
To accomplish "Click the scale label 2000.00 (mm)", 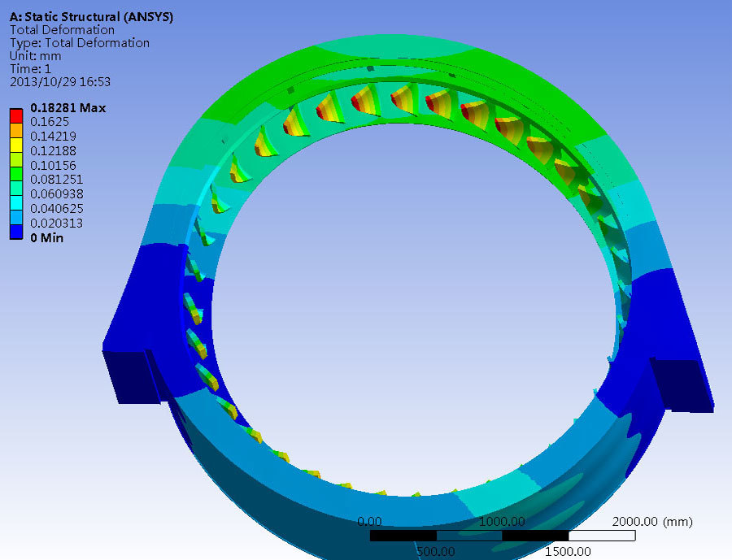I will click(652, 521).
